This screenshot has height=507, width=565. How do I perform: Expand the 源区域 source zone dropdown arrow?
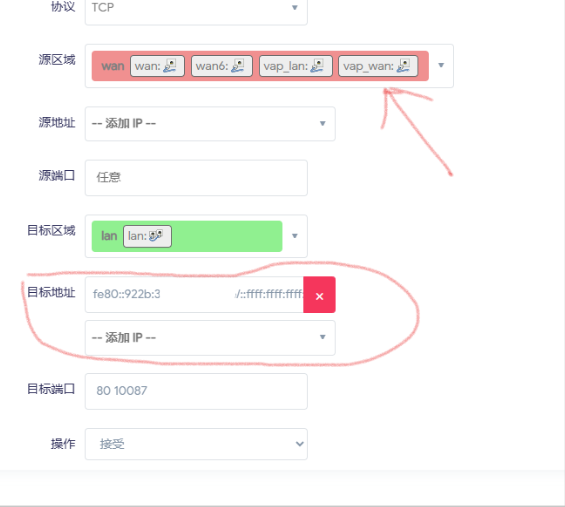[441, 66]
